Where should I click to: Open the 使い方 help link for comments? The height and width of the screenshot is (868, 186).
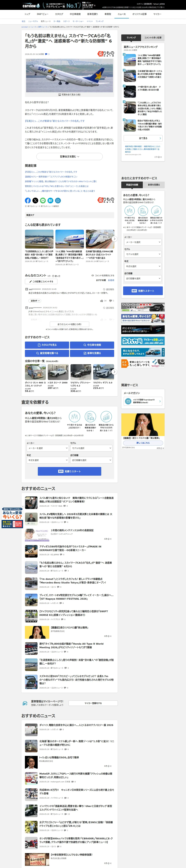56,276
